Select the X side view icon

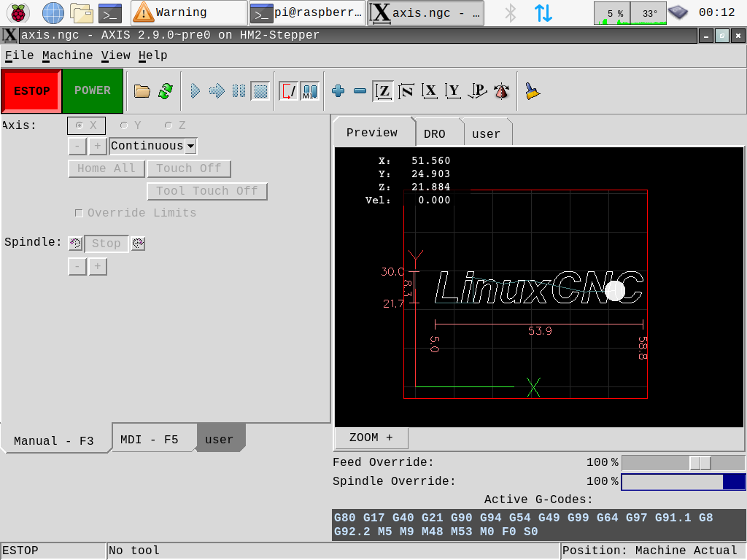(x=430, y=91)
